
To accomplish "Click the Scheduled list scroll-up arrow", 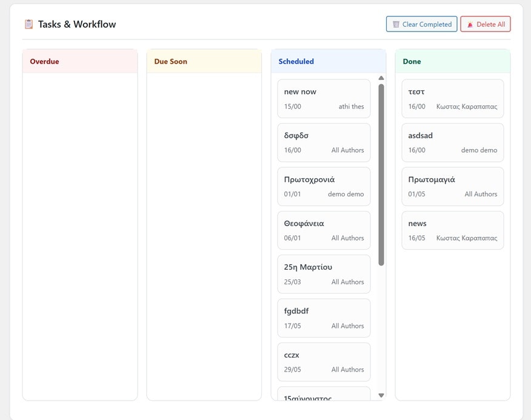I will (381, 78).
